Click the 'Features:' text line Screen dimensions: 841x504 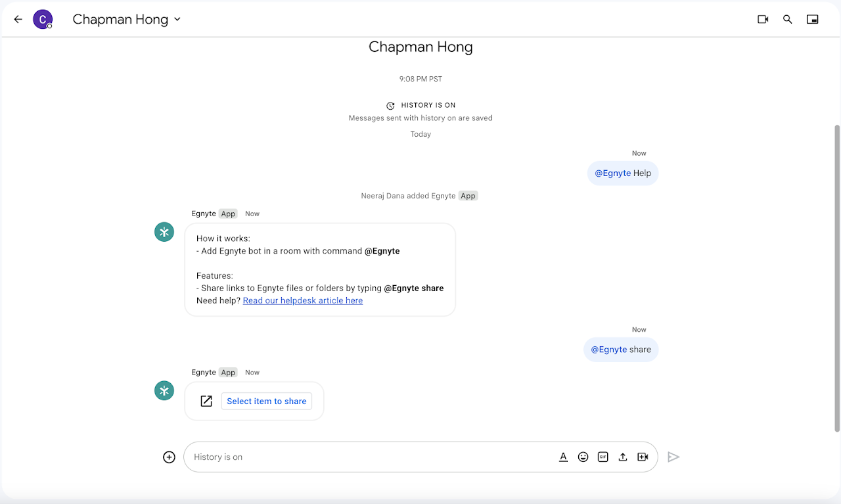[x=215, y=276]
